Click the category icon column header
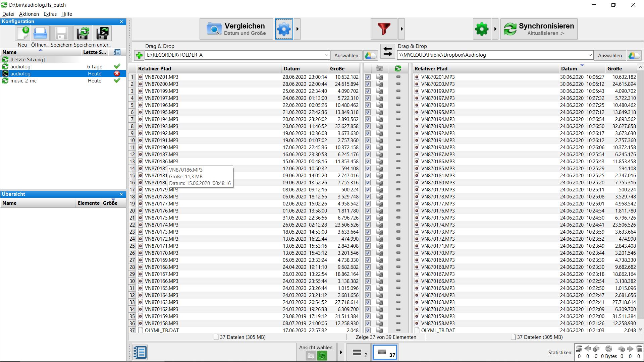 pos(379,69)
